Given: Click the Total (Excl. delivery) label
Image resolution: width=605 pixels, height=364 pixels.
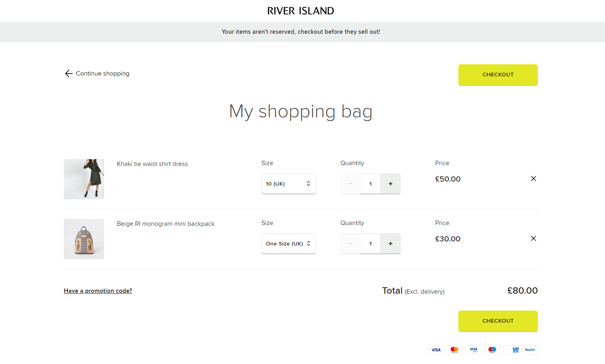Looking at the screenshot, I should [413, 291].
